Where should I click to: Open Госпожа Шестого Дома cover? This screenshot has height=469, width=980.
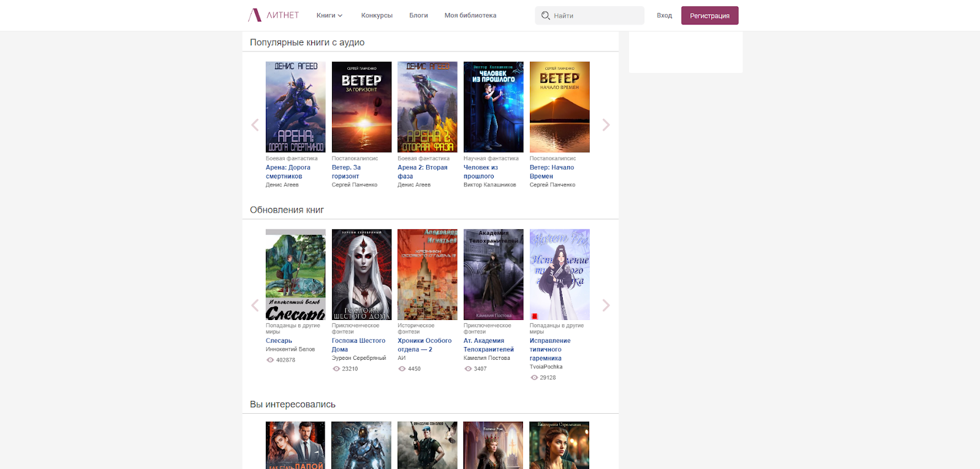(x=362, y=275)
